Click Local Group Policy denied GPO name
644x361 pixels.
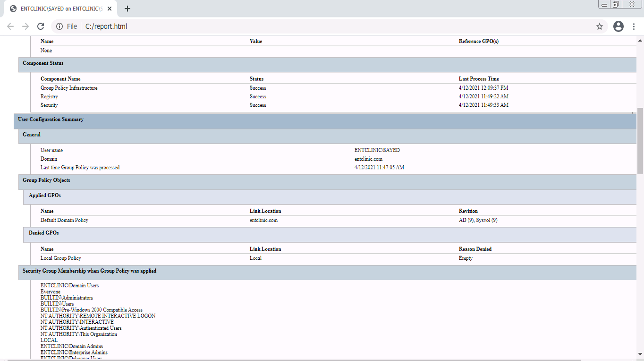click(61, 258)
